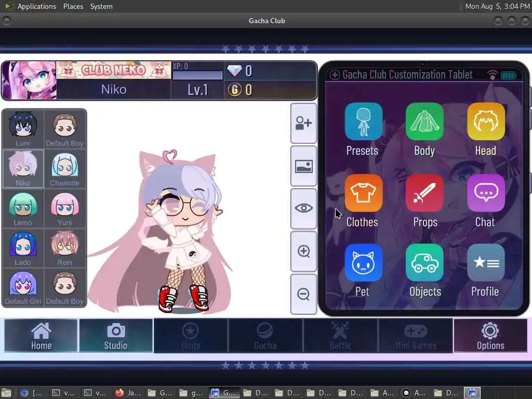Click the date and time clock
The height and width of the screenshot is (399, 532).
point(497,6)
